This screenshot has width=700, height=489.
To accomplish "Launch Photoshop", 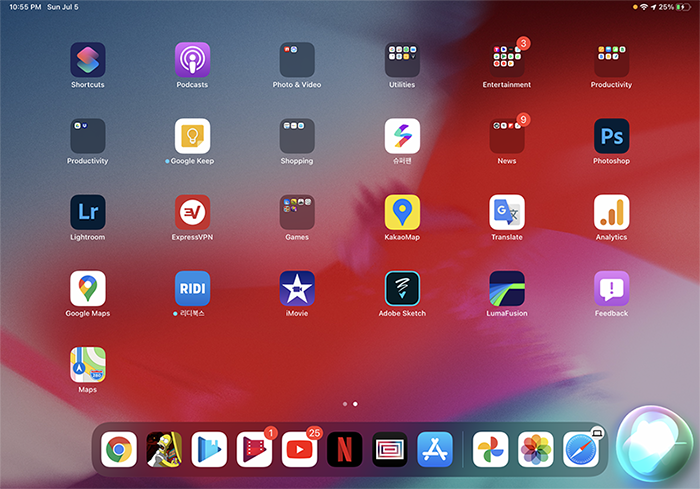I will (x=611, y=136).
